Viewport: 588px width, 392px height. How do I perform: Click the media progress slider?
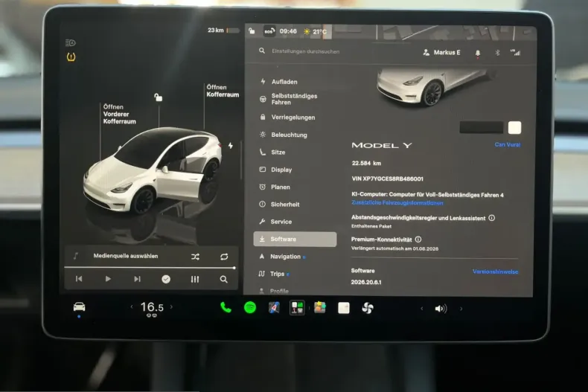click(150, 268)
